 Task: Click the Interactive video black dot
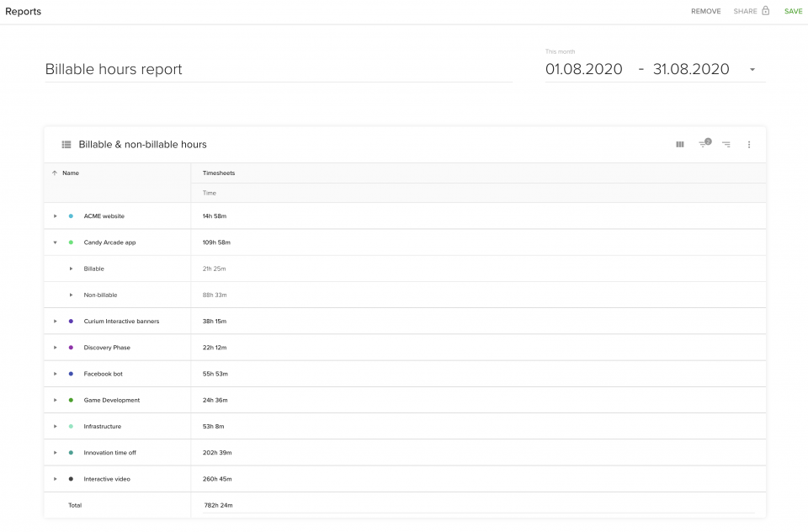(x=71, y=479)
